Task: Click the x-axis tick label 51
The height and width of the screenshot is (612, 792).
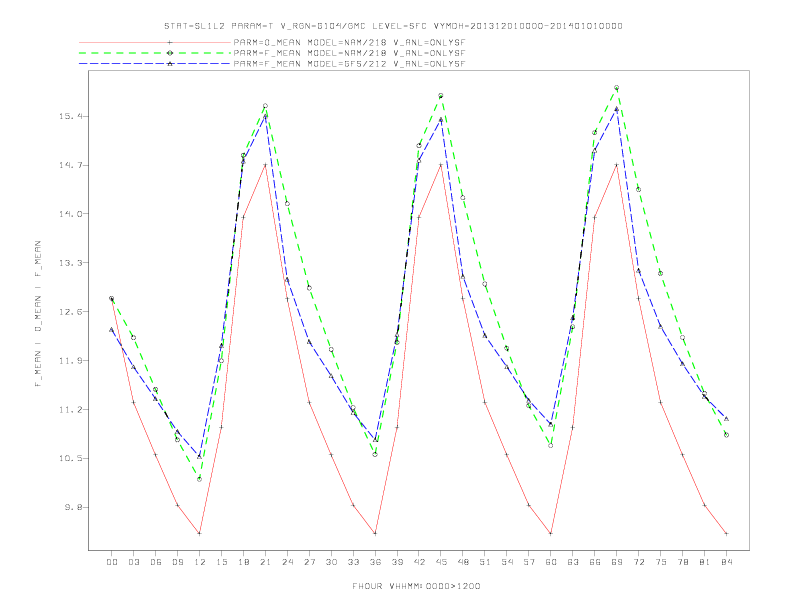Action: [x=485, y=562]
